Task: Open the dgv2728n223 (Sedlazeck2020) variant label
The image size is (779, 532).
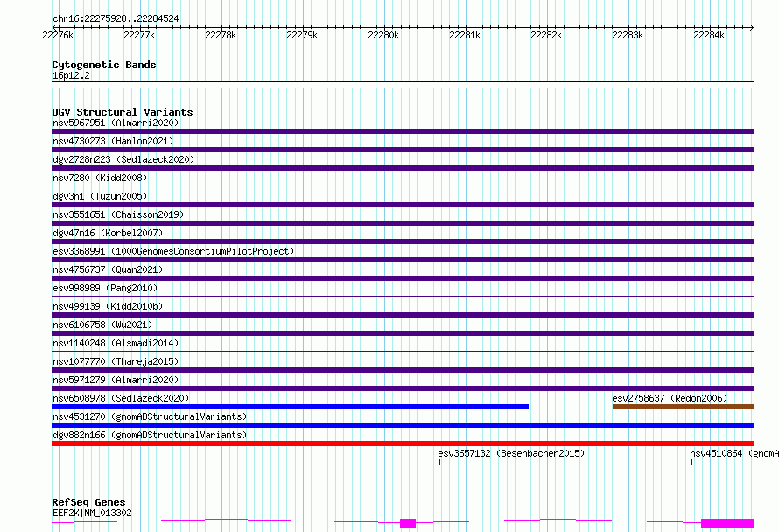Action: (123, 159)
